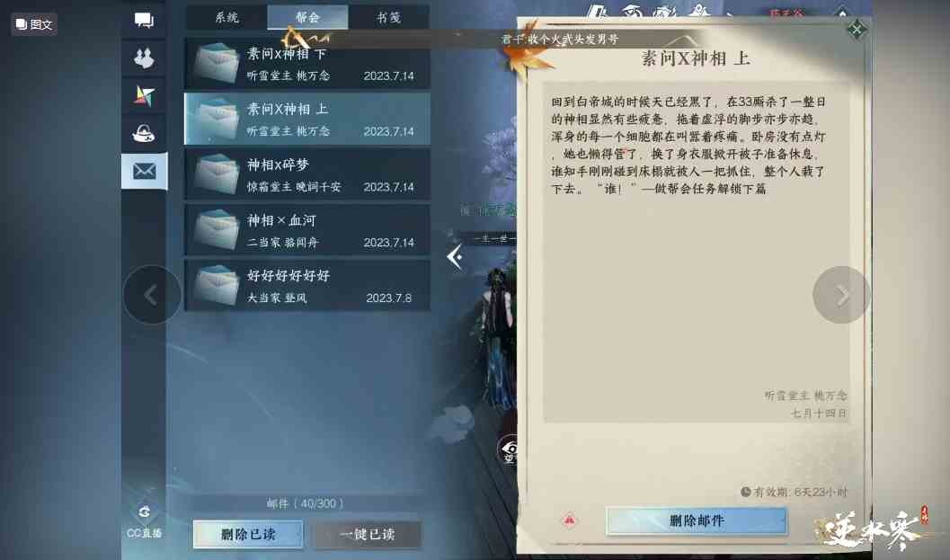The width and height of the screenshot is (950, 560).
Task: Click the 一键已读 button
Action: [x=368, y=534]
